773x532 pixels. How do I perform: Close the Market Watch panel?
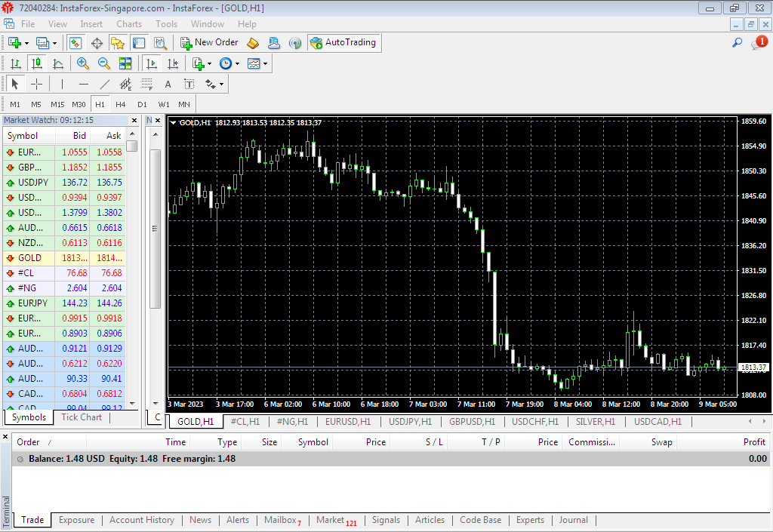point(134,120)
